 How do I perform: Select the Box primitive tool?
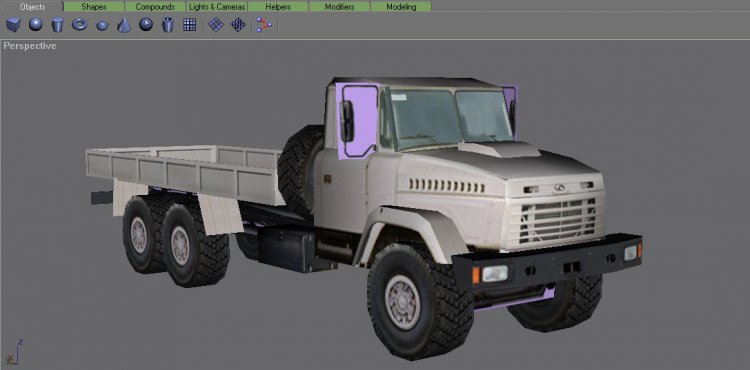pyautogui.click(x=13, y=24)
